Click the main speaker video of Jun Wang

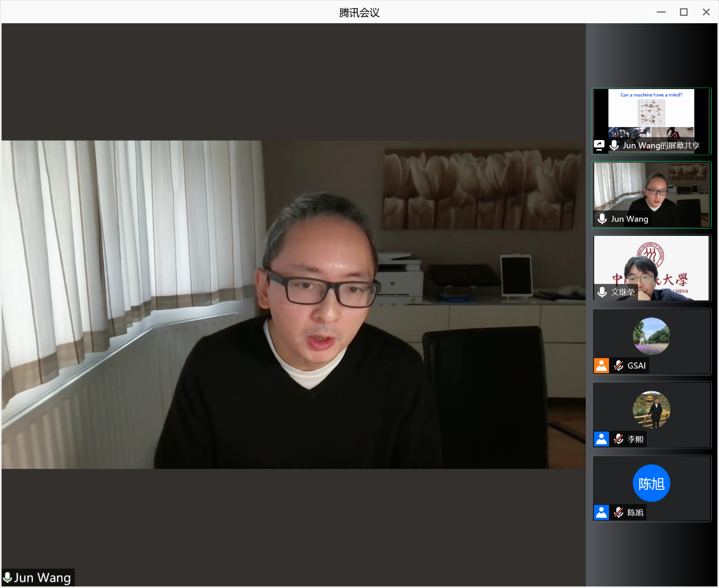(x=293, y=304)
